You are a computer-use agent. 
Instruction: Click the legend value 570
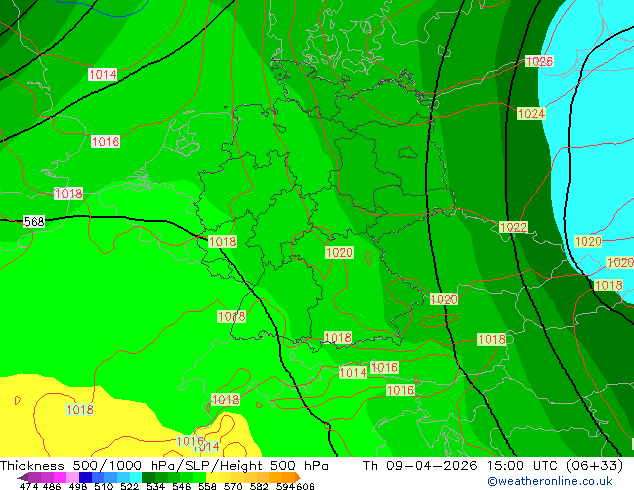click(x=233, y=486)
